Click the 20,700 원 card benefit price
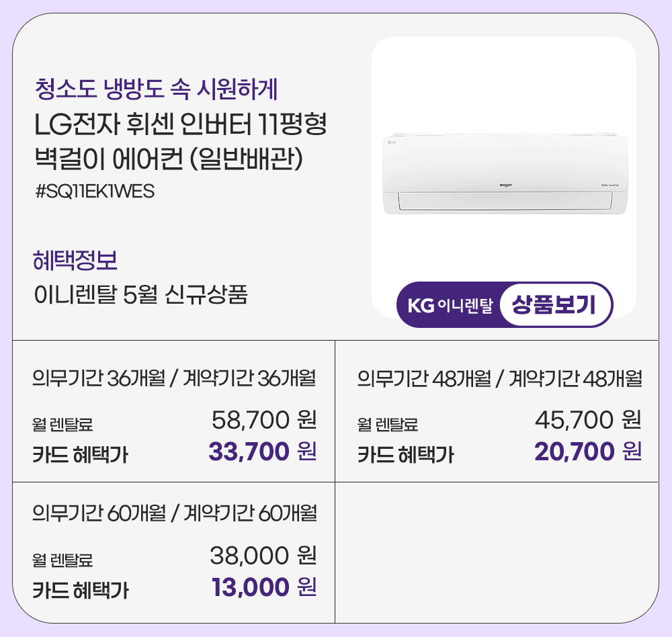Viewport: 672px width, 637px height. click(588, 452)
